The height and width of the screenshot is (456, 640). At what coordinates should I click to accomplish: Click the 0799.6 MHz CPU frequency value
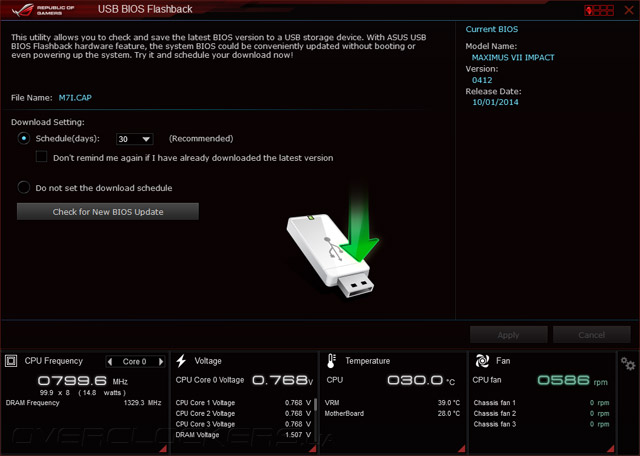(x=83, y=381)
